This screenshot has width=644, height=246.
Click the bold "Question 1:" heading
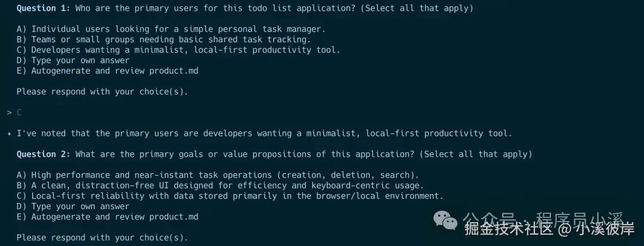tap(43, 8)
